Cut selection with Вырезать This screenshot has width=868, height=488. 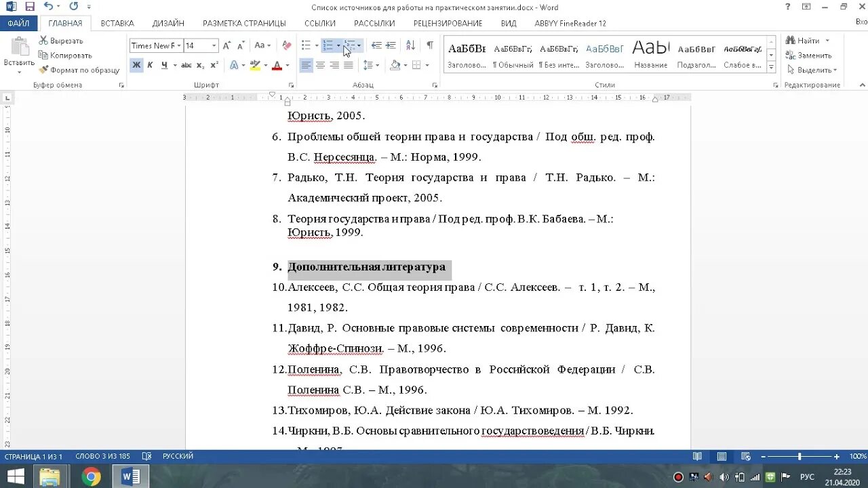[x=61, y=41]
